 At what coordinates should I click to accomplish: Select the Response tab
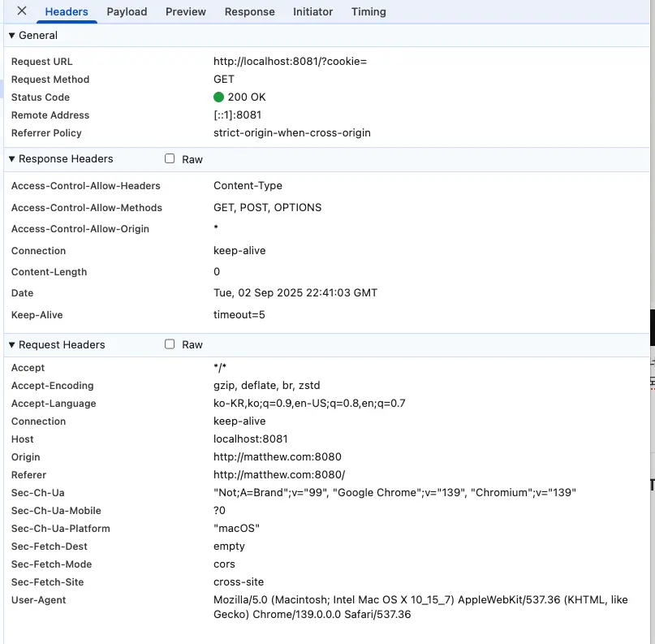tap(249, 12)
